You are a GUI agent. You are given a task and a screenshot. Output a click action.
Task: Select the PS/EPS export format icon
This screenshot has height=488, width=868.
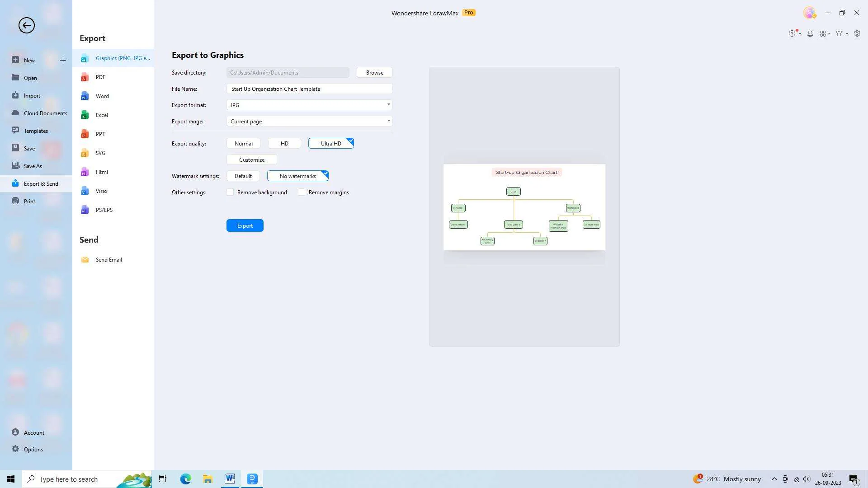point(85,210)
